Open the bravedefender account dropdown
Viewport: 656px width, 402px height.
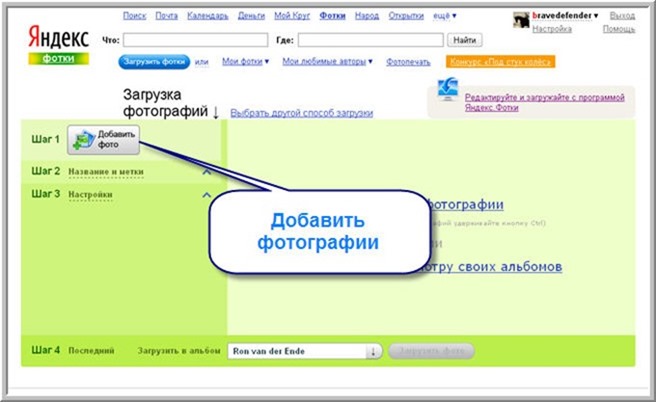565,15
